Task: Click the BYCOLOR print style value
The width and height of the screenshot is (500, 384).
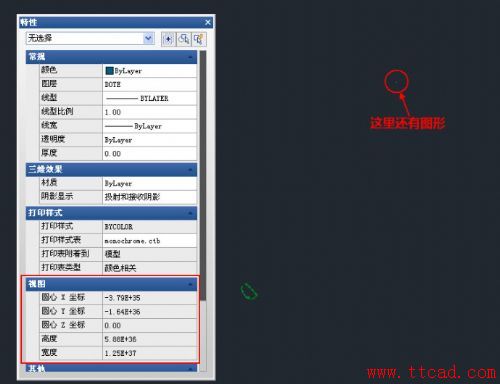Action: pyautogui.click(x=149, y=227)
